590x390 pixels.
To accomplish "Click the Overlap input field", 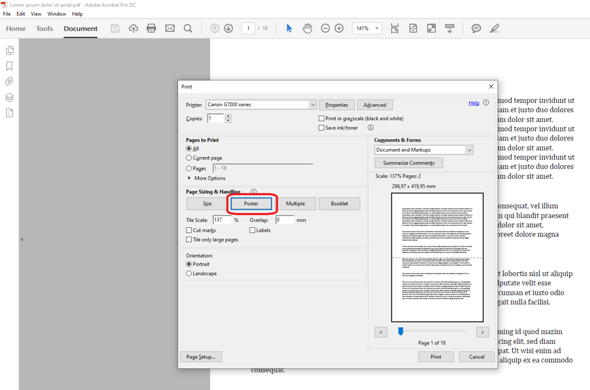I will (284, 219).
